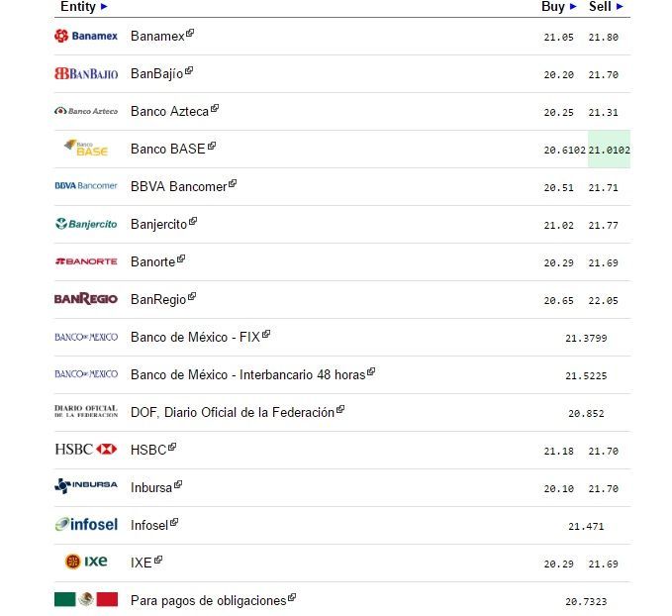Sort table by Entity column arrow

point(104,7)
